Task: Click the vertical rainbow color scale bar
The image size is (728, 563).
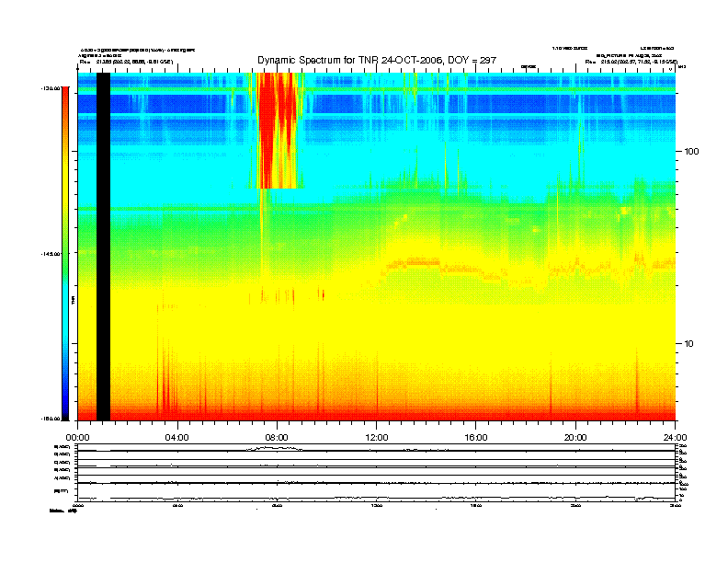Action: tap(65, 253)
